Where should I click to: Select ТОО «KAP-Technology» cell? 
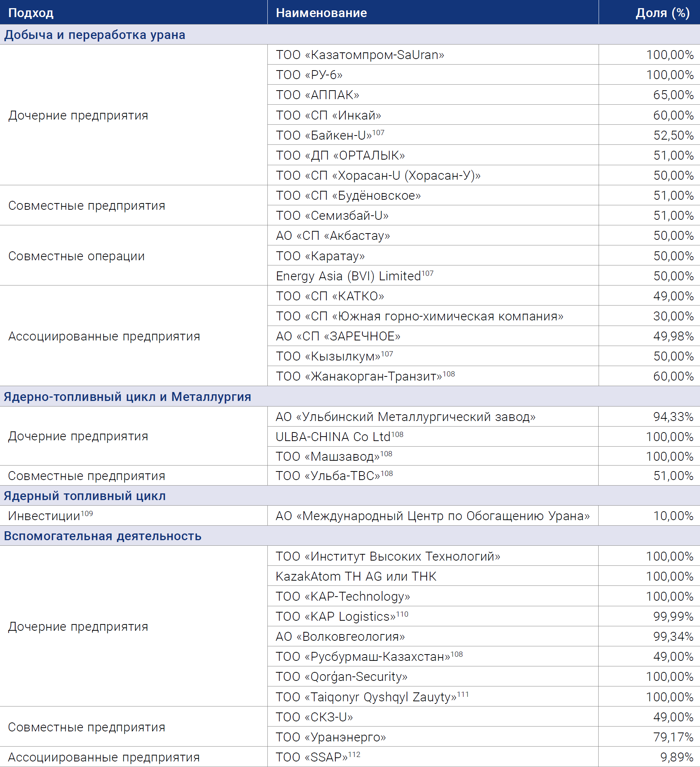[433, 596]
